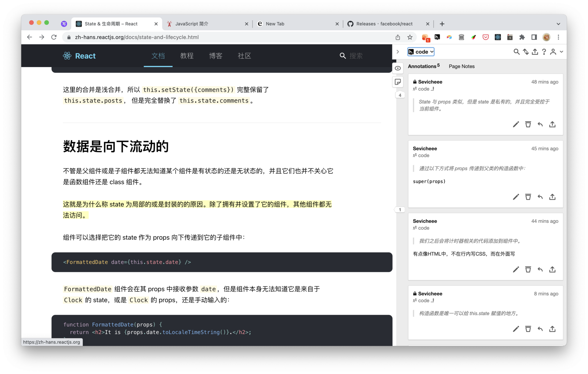Image resolution: width=588 pixels, height=374 pixels.
Task: Click the address bar URL
Action: coord(137,37)
